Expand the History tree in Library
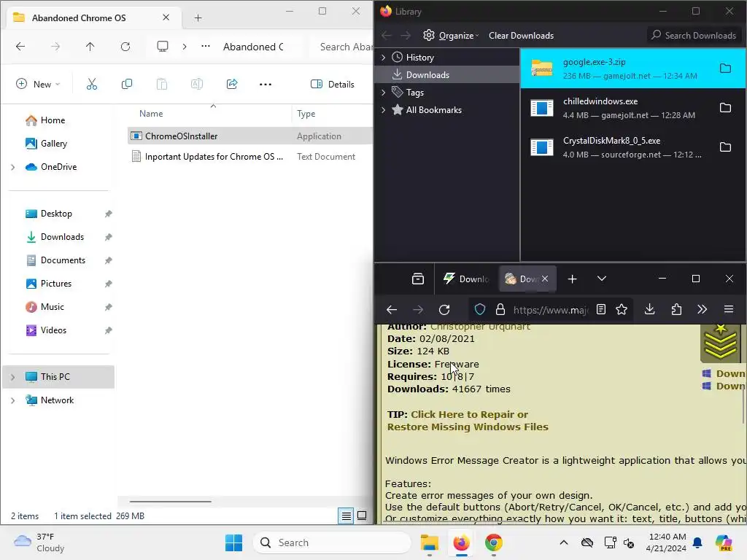 click(x=384, y=58)
